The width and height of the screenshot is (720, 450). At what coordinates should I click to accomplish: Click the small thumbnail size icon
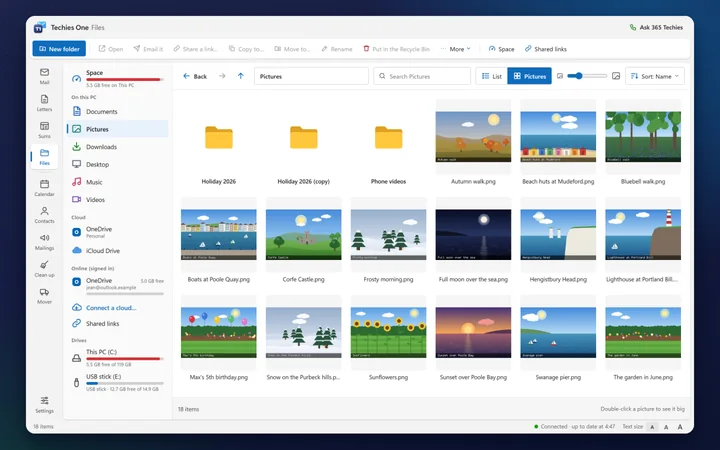point(560,76)
